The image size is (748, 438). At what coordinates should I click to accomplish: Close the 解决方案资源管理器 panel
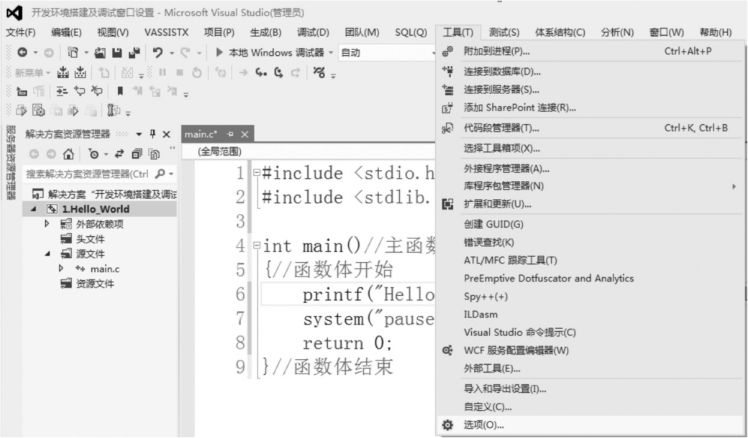click(x=166, y=134)
